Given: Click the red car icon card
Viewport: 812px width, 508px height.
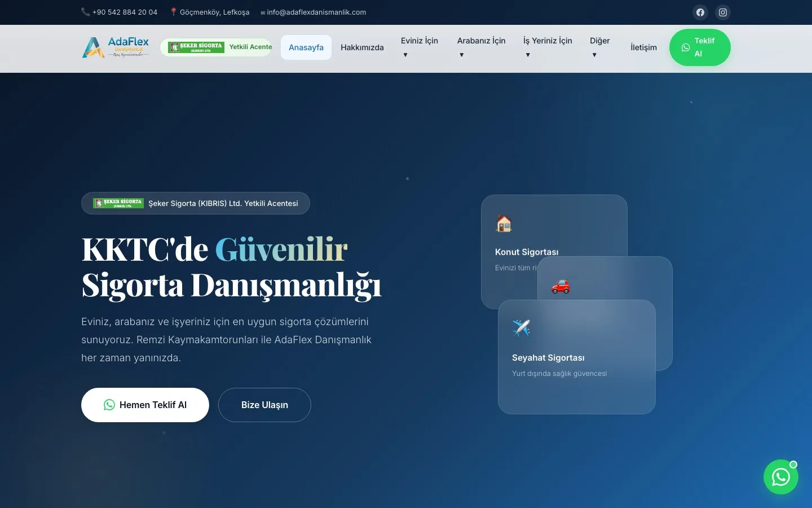Looking at the screenshot, I should 561,286.
